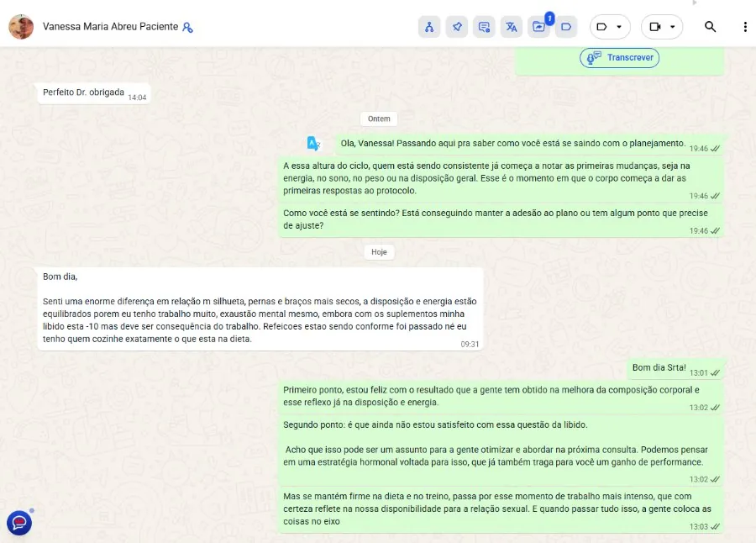Click the translate icon beside the "Ola, Vanessa!" message

(x=313, y=144)
